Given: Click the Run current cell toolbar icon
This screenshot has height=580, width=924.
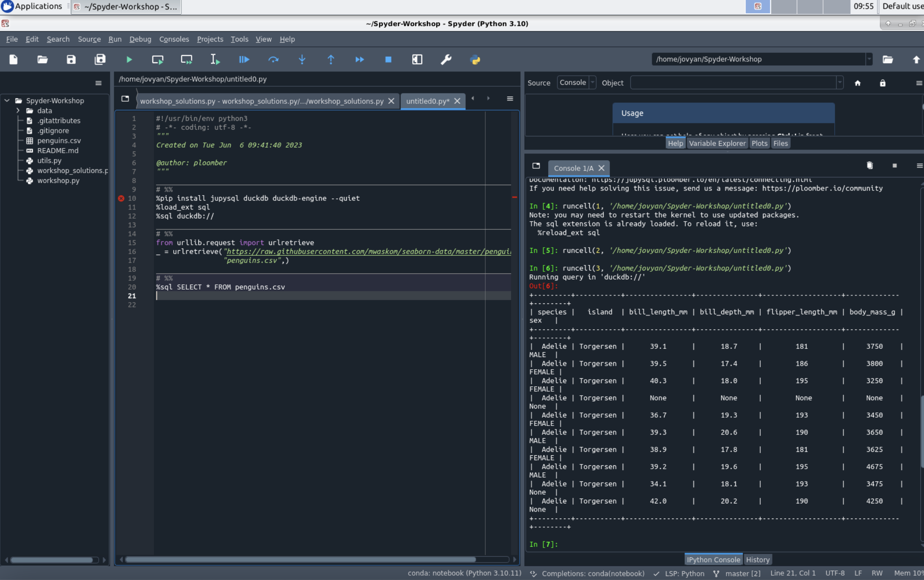Looking at the screenshot, I should click(158, 59).
